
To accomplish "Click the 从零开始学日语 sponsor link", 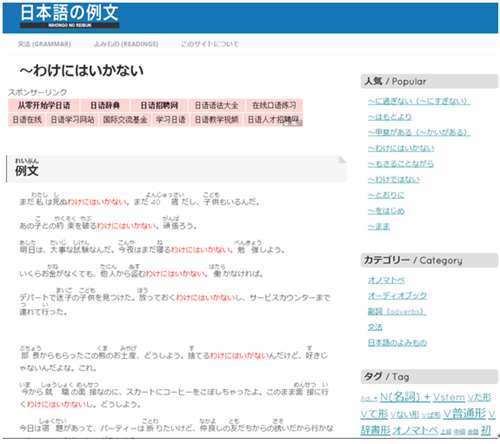I will coord(44,105).
